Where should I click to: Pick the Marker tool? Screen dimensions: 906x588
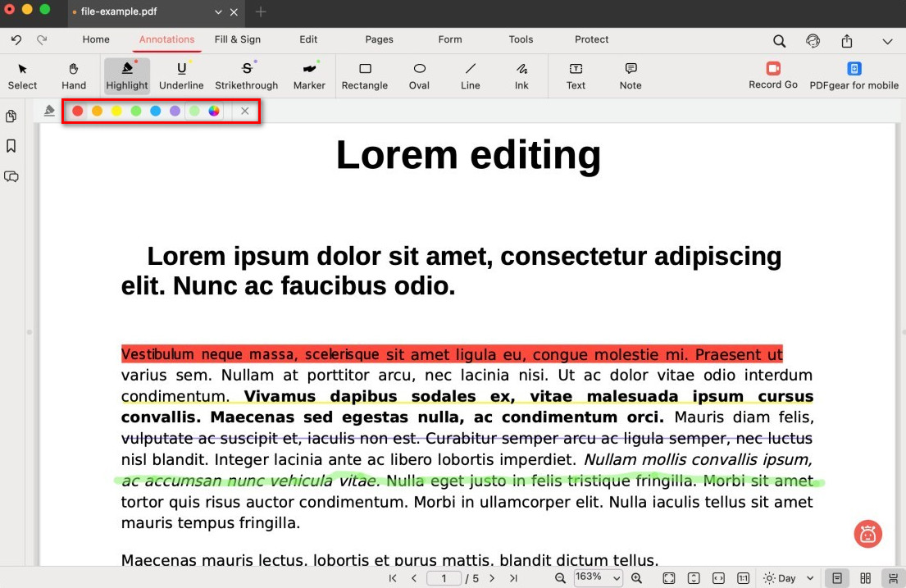(x=309, y=75)
